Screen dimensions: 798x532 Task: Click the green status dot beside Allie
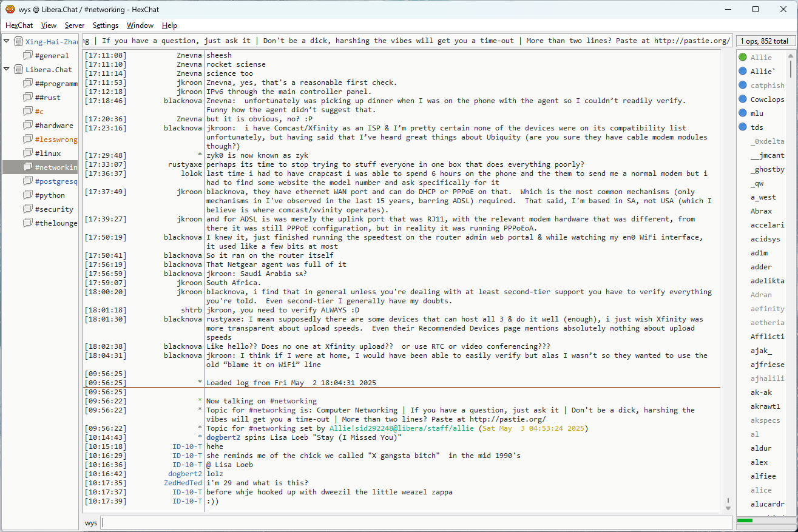tap(743, 58)
